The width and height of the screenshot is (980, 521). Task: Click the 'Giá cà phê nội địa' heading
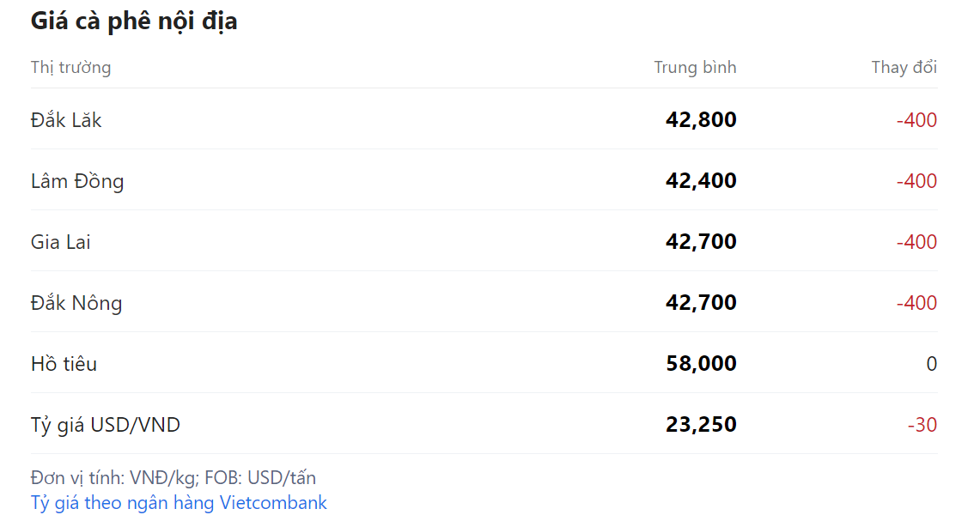click(x=134, y=21)
